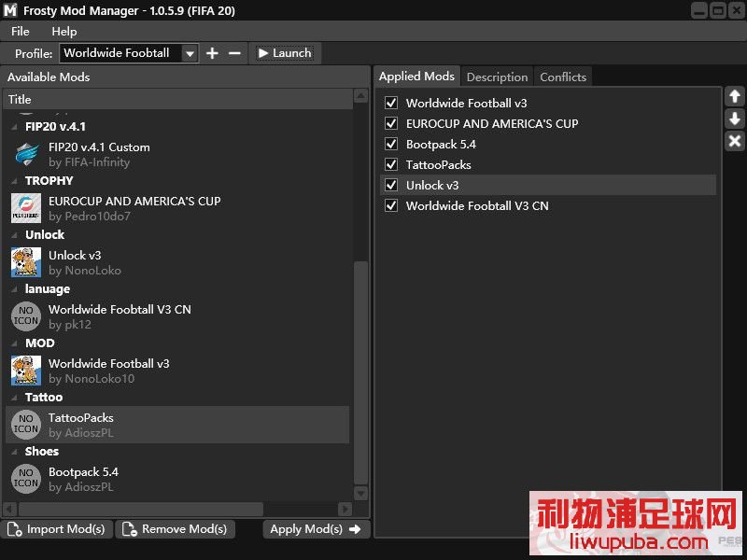This screenshot has width=747, height=560.
Task: Click the Worldwide Football v3 mod icon
Action: (x=26, y=371)
